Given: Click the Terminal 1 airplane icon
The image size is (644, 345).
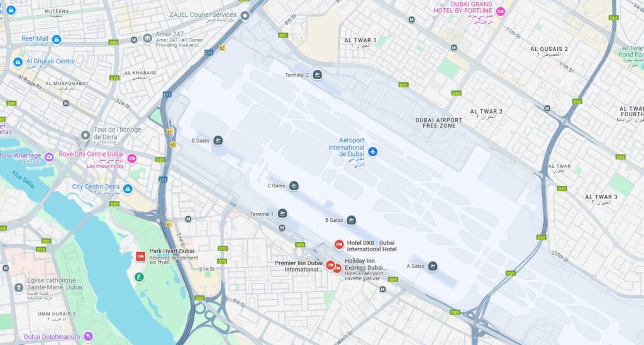Looking at the screenshot, I should click(x=282, y=213).
